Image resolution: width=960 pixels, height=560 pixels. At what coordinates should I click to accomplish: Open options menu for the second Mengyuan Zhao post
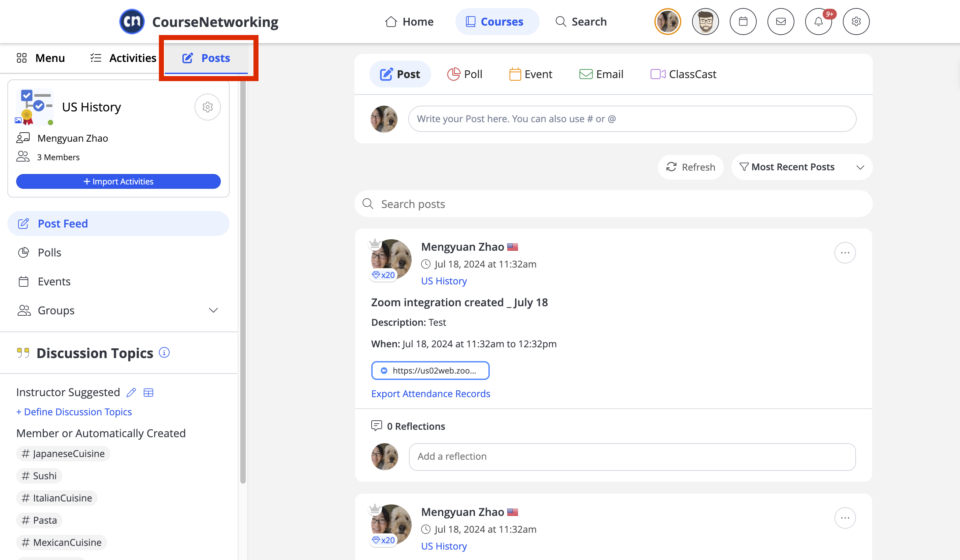845,518
